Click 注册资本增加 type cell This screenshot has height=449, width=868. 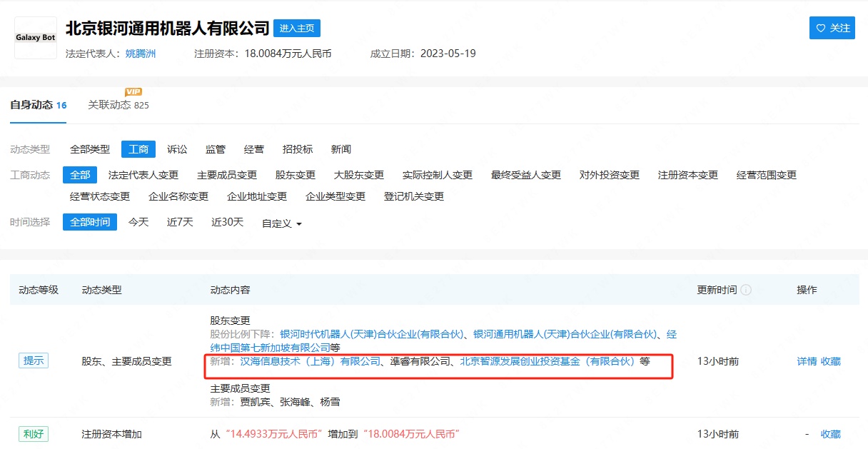coord(112,434)
